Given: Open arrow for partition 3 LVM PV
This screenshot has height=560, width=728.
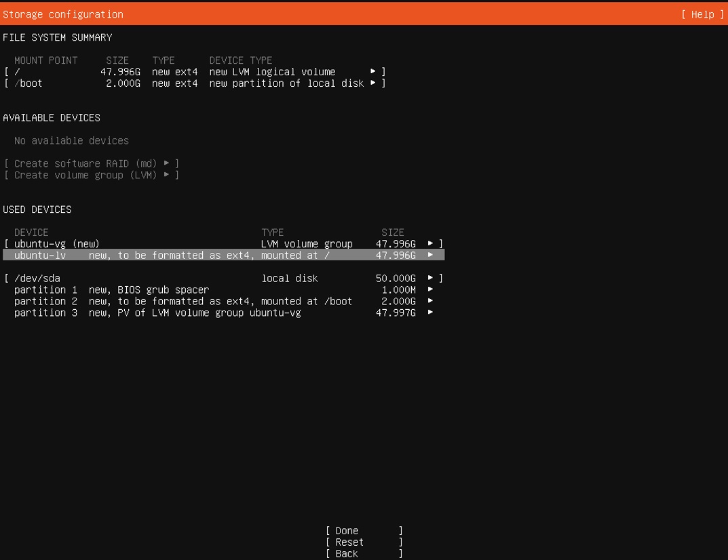Looking at the screenshot, I should pos(430,313).
